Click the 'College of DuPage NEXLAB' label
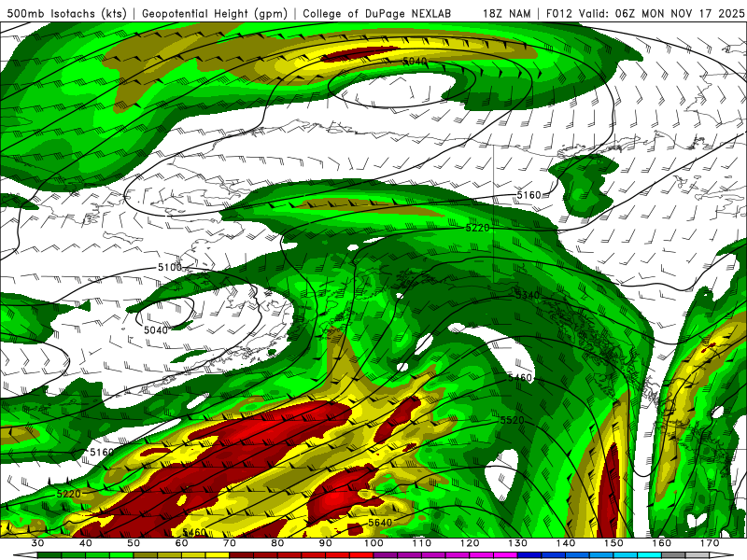 pyautogui.click(x=377, y=13)
